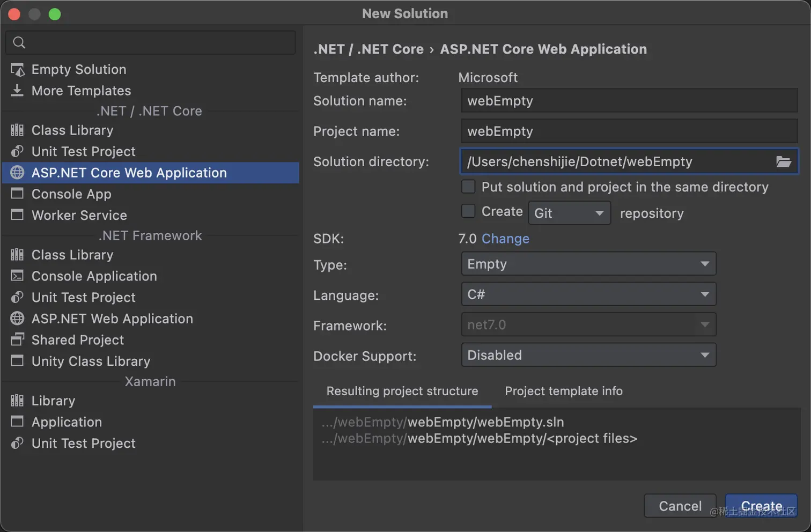This screenshot has width=811, height=532.
Task: Select the Empty Solution template icon
Action: (17, 69)
